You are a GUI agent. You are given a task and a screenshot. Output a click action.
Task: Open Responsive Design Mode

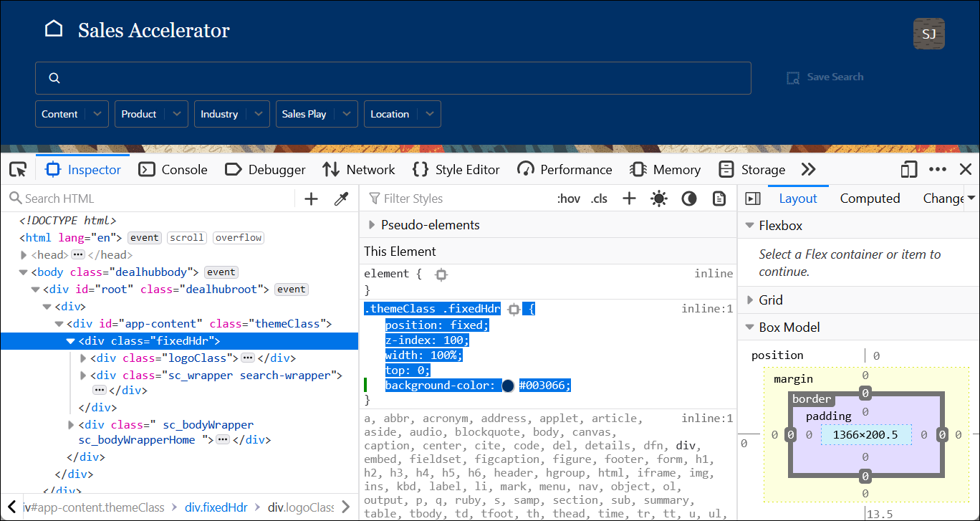pos(908,169)
